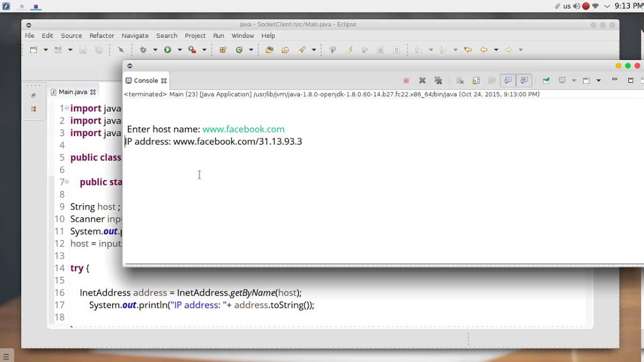Click the New file wizard icon
The width and height of the screenshot is (644, 362).
tap(34, 50)
